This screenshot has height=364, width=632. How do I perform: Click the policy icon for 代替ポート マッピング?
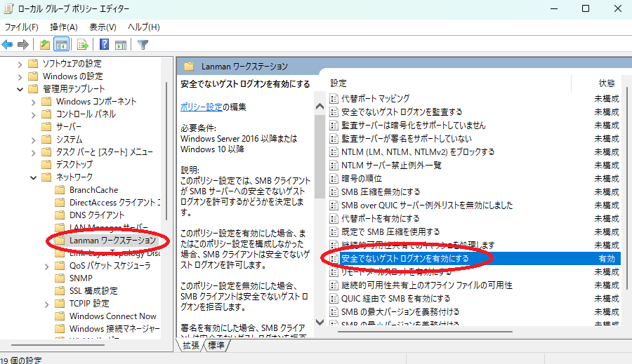(x=334, y=99)
